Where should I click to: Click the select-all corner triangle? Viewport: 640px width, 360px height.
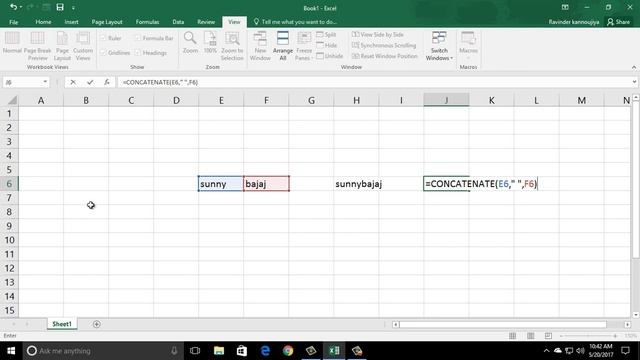tap(12, 100)
